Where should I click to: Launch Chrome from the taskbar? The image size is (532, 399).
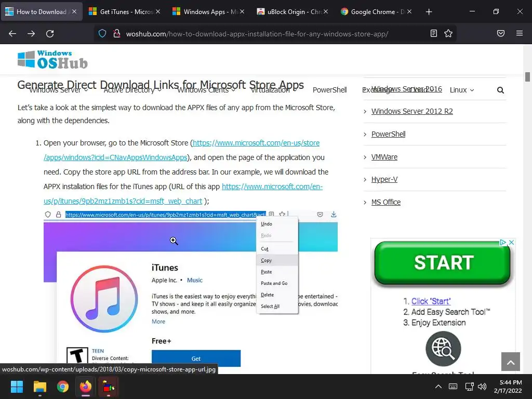pyautogui.click(x=63, y=387)
